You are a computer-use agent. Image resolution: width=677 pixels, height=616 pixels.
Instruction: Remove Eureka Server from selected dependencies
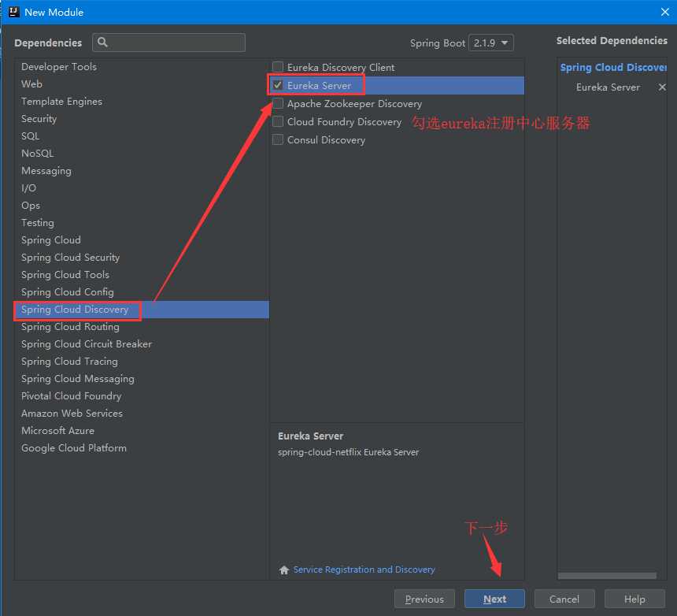point(662,87)
